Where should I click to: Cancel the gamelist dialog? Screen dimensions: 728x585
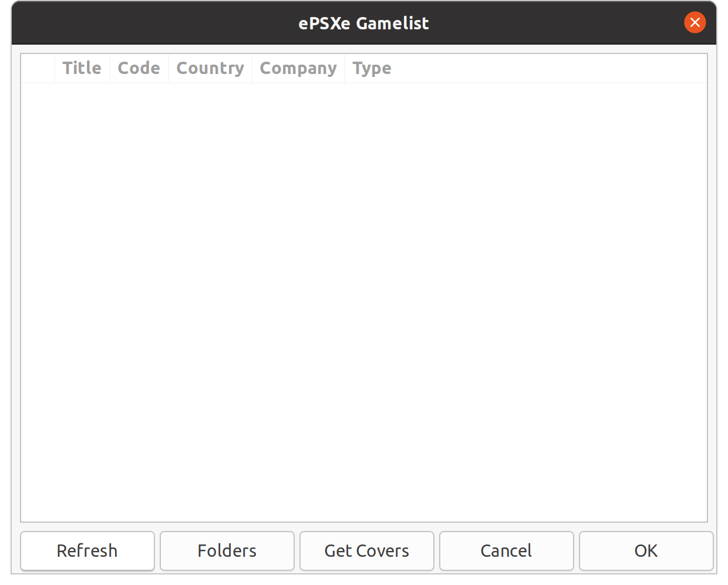507,551
